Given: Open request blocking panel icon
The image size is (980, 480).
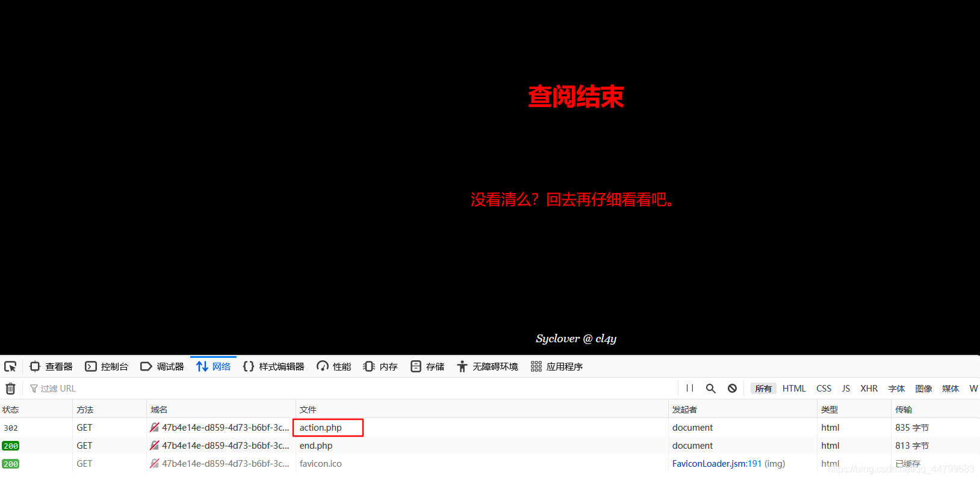Looking at the screenshot, I should pyautogui.click(x=732, y=389).
